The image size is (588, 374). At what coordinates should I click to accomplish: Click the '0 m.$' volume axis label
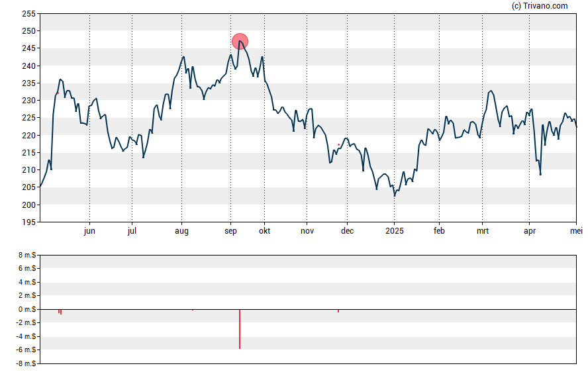pos(27,309)
